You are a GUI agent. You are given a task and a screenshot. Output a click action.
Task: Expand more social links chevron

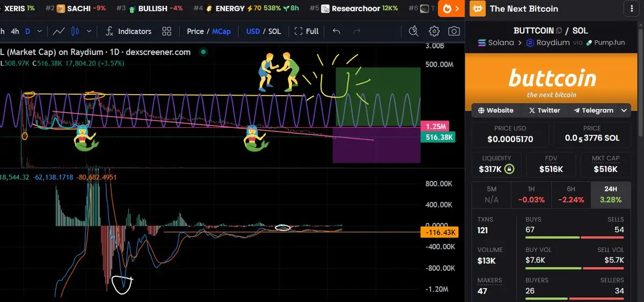624,110
